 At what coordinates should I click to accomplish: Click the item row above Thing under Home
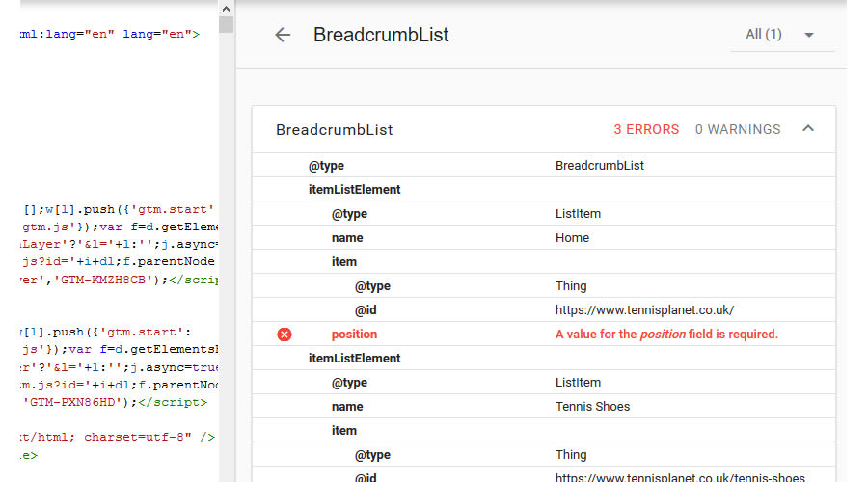pos(544,262)
